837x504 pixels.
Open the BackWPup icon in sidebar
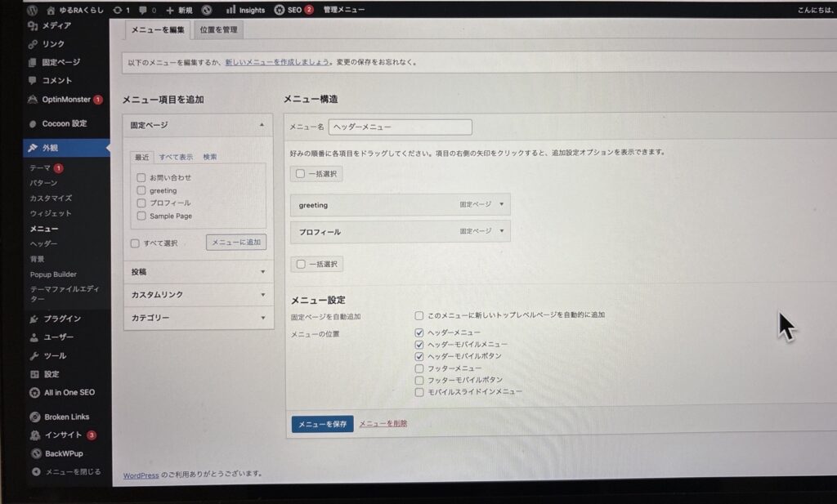[x=35, y=453]
